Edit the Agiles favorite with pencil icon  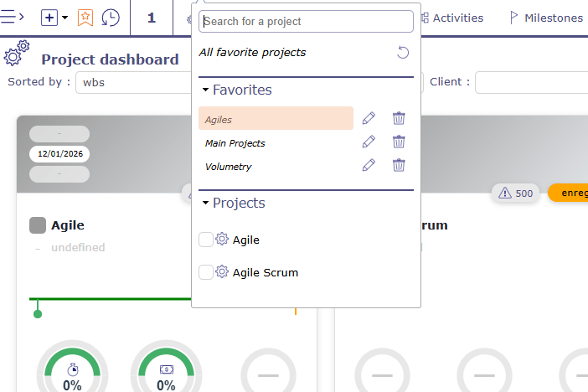[x=369, y=119]
